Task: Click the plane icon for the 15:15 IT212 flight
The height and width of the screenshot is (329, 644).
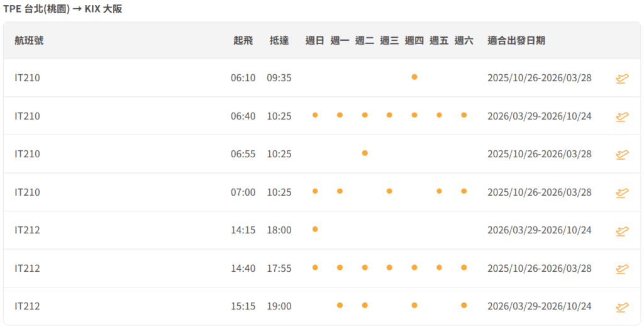Action: (621, 306)
